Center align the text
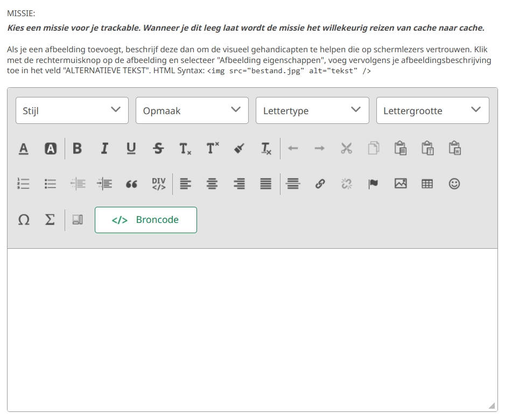This screenshot has height=420, width=512. point(212,184)
